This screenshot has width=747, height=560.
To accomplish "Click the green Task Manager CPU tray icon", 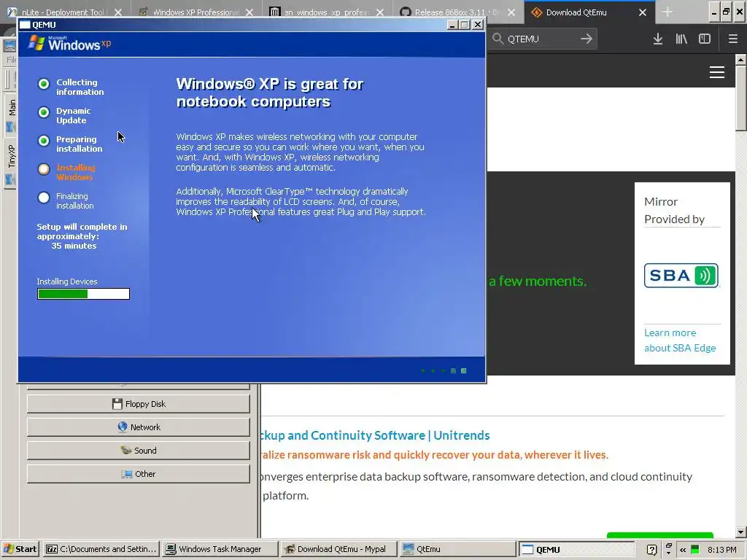I will pyautogui.click(x=695, y=550).
